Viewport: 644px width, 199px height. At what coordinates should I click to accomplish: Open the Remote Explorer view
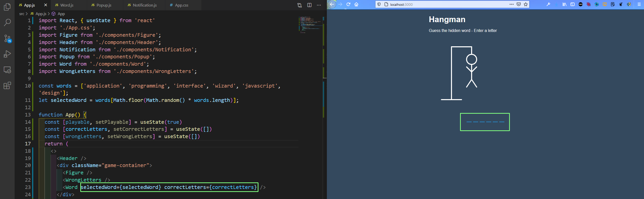[7, 70]
